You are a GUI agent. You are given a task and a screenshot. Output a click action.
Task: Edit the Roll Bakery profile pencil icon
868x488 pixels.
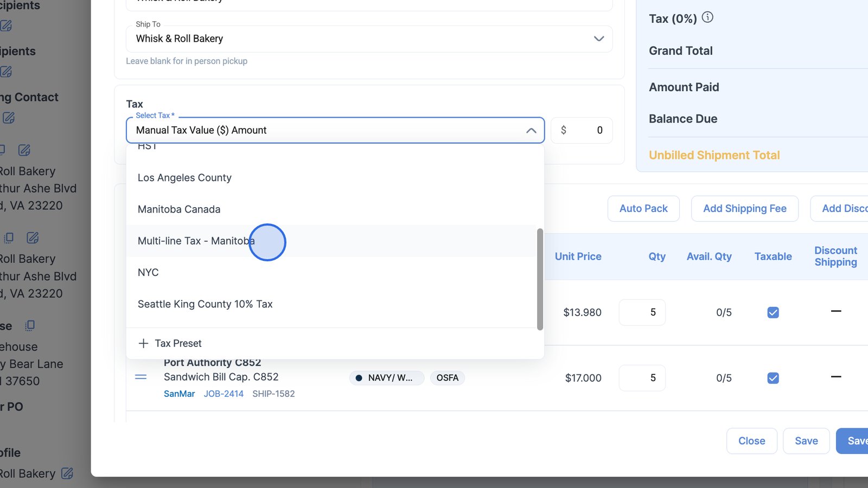coord(67,473)
